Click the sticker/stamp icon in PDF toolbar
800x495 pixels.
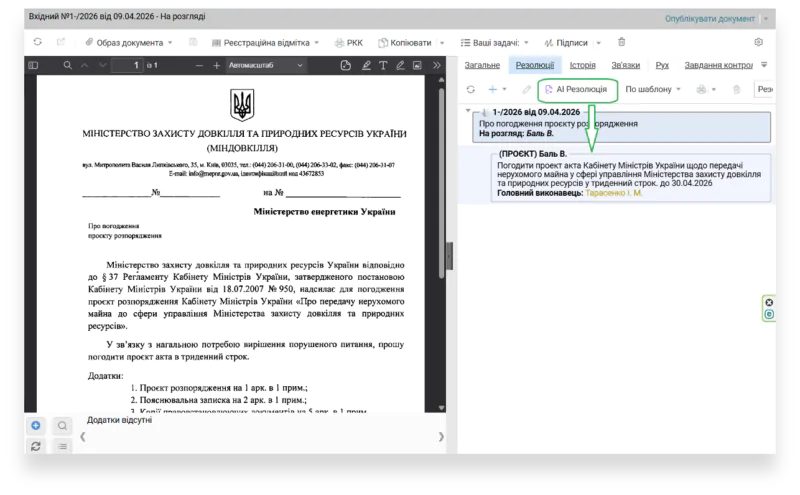(345, 65)
